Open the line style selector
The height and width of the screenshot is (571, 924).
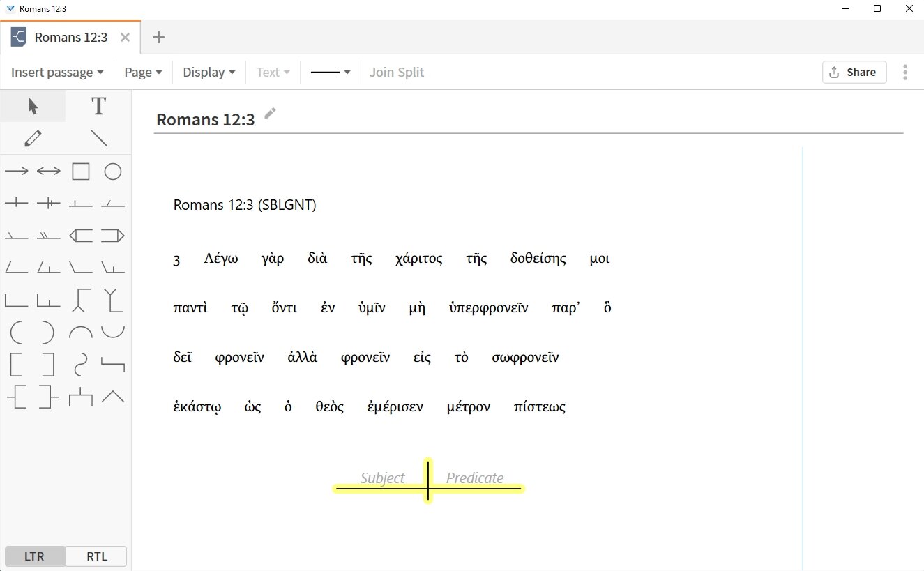[330, 72]
